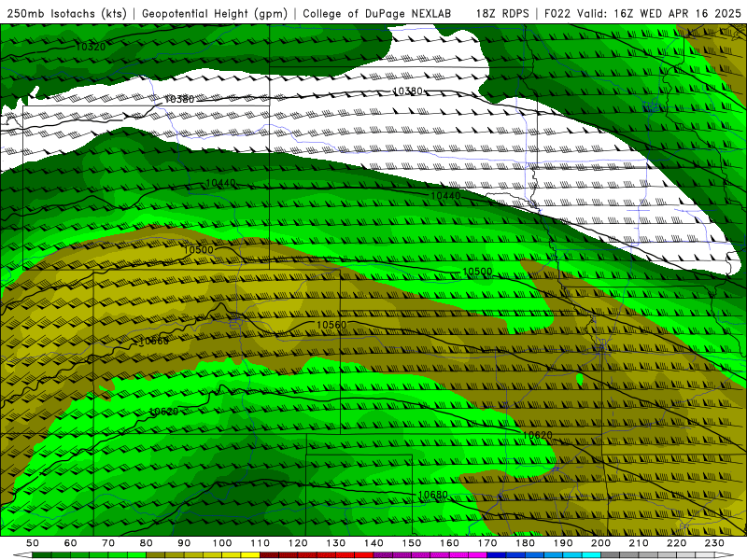747x560 pixels.
Task: Click the 130 kt color bar label
Action: pos(336,543)
